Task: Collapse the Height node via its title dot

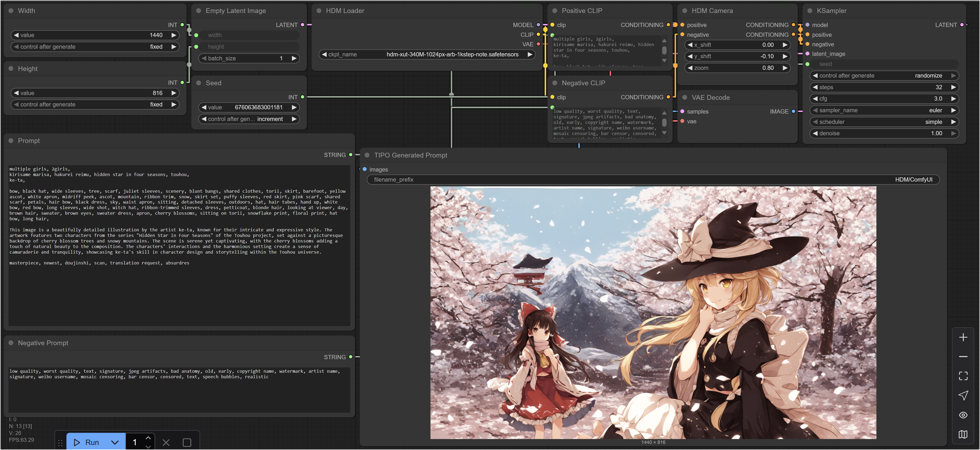Action: tap(11, 69)
